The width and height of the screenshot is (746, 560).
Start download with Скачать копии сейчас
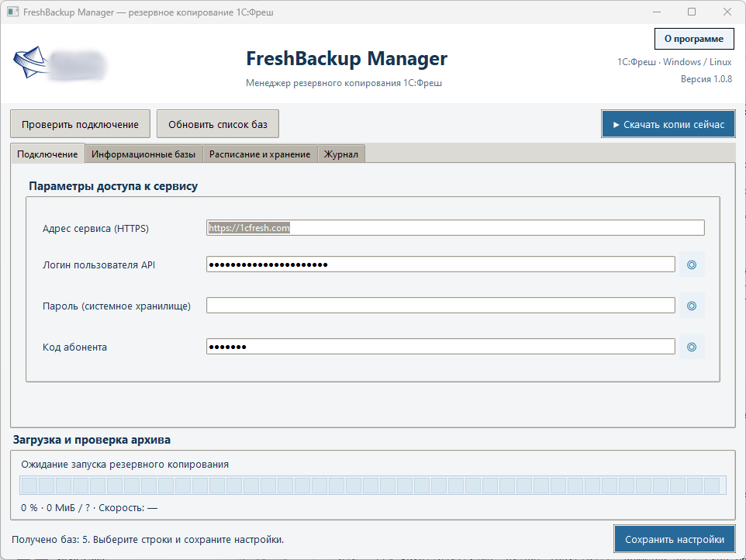click(x=668, y=124)
